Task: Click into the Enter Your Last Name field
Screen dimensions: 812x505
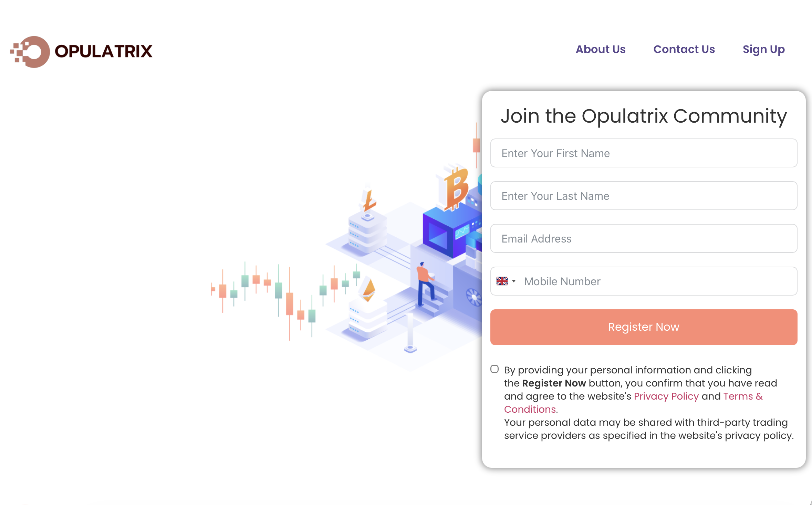Action: [643, 196]
